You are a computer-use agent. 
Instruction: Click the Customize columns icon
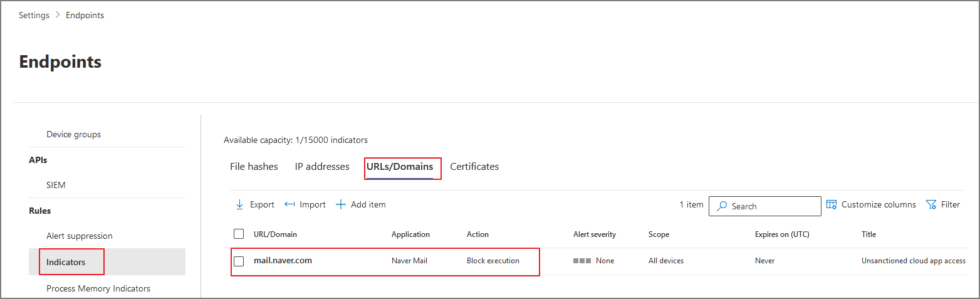click(831, 204)
